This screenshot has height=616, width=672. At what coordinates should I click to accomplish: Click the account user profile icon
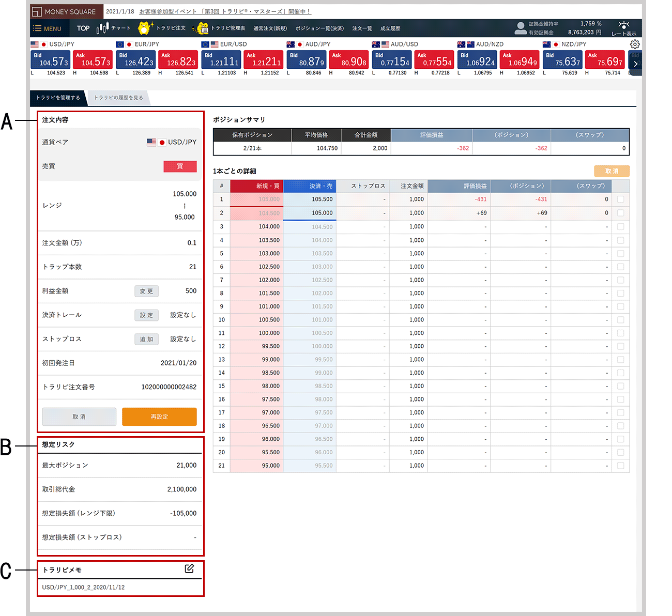pyautogui.click(x=521, y=28)
